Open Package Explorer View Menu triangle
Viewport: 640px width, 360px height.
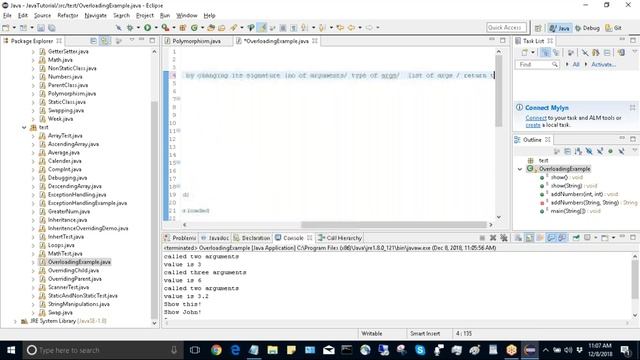[132, 40]
